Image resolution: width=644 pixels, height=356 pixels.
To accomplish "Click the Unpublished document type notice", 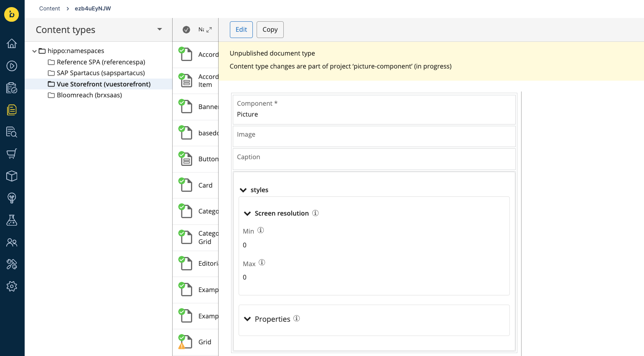I will click(272, 53).
